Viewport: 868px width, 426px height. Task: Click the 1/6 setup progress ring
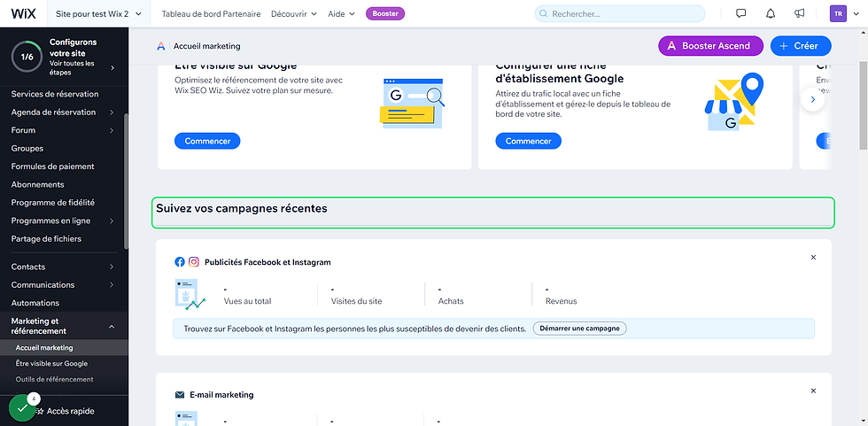tap(27, 57)
